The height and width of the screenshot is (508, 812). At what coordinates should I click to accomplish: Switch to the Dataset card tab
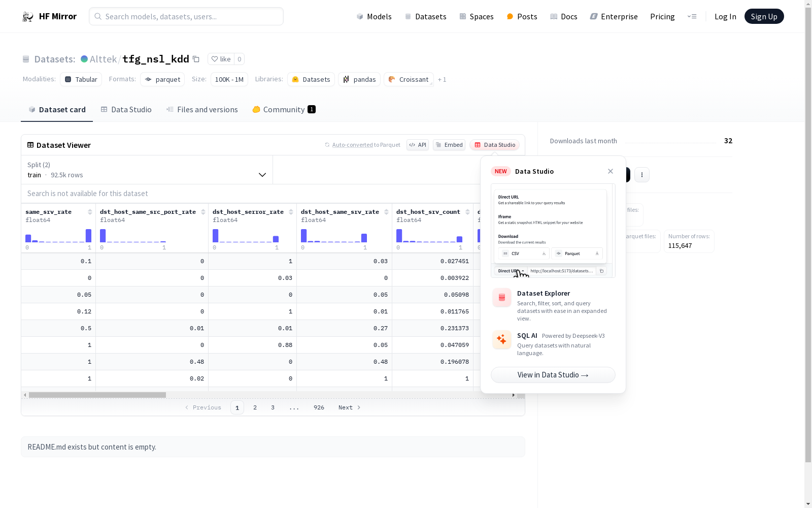57,110
